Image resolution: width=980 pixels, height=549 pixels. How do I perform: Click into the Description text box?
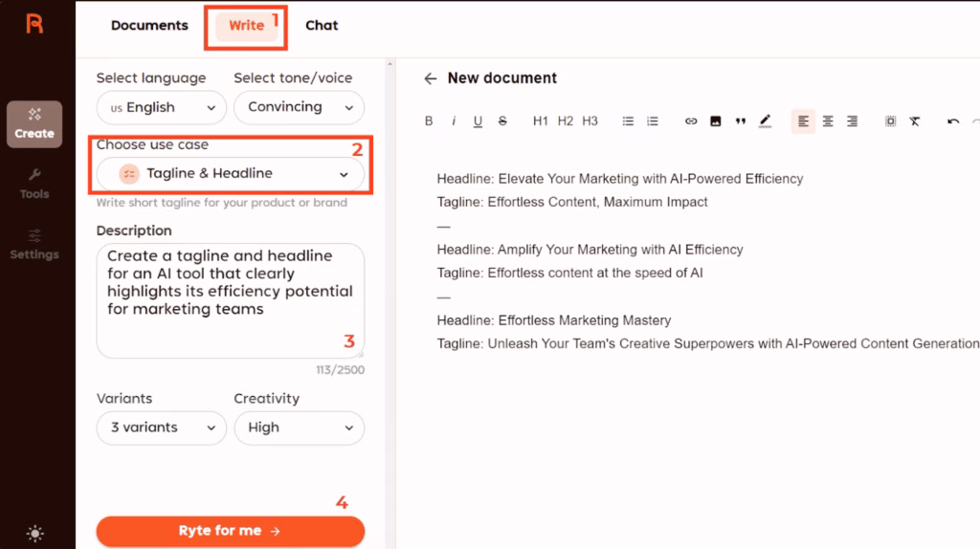point(230,299)
